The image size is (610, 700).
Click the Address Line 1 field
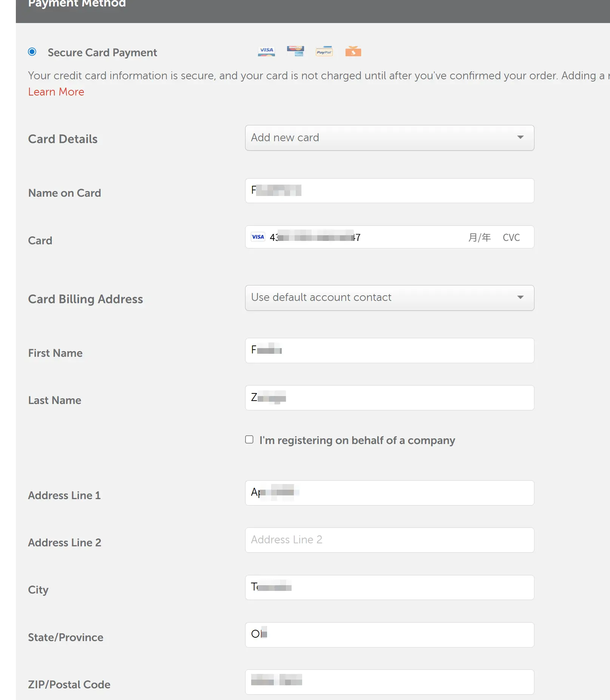(x=389, y=493)
